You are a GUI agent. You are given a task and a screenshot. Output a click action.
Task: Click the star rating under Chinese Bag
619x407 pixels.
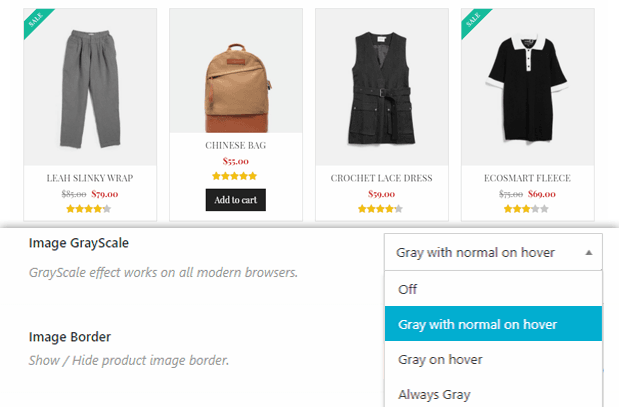click(234, 176)
